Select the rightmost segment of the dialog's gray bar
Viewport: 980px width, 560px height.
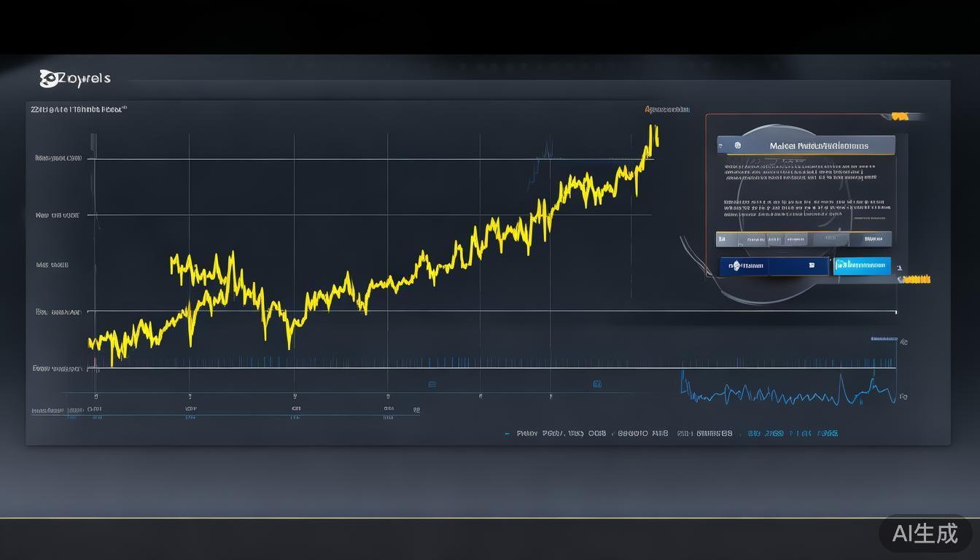[x=872, y=238]
